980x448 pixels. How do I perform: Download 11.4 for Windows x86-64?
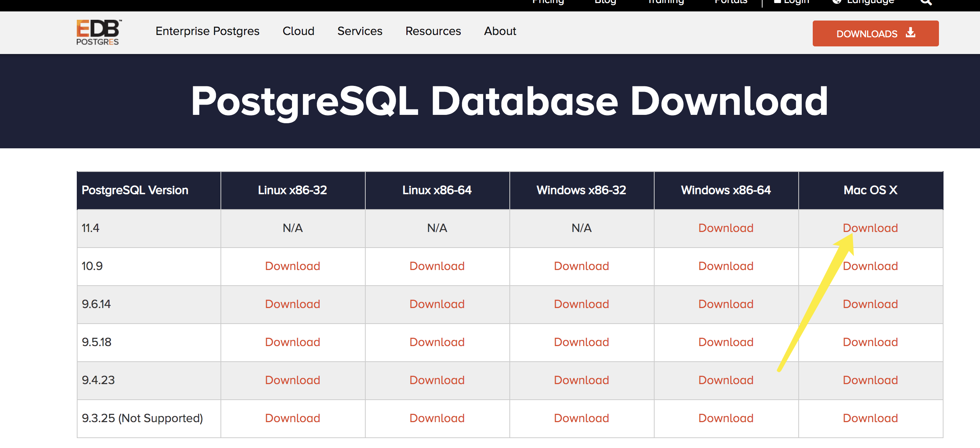[x=726, y=228]
